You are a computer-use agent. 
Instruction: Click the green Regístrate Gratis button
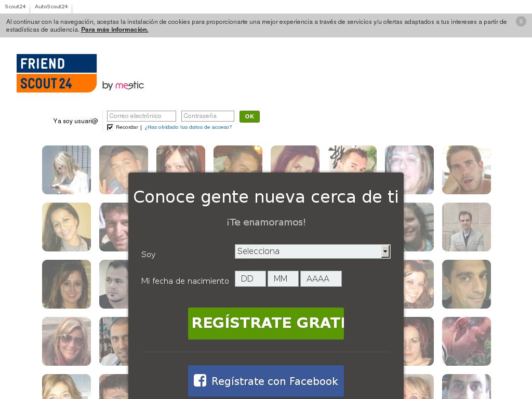[x=266, y=323]
